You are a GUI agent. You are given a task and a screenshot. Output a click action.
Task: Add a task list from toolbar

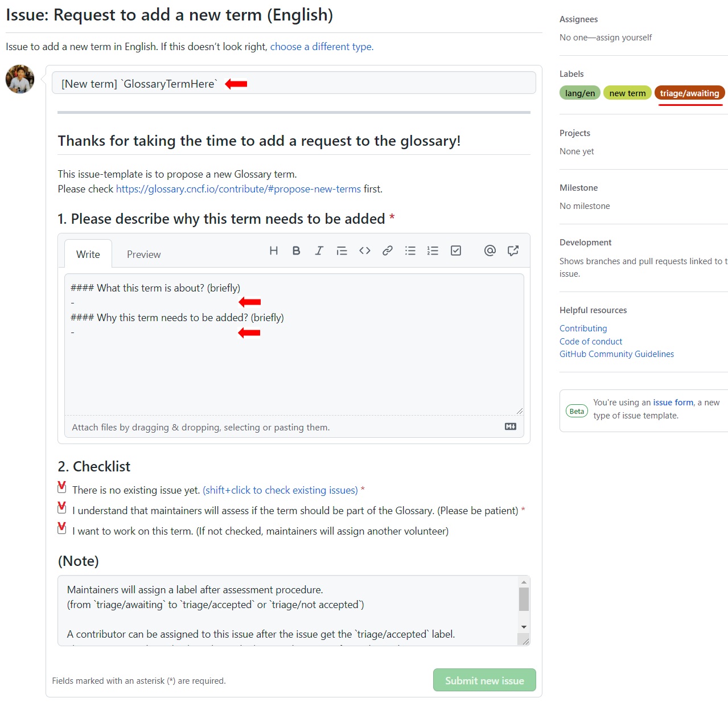point(456,251)
